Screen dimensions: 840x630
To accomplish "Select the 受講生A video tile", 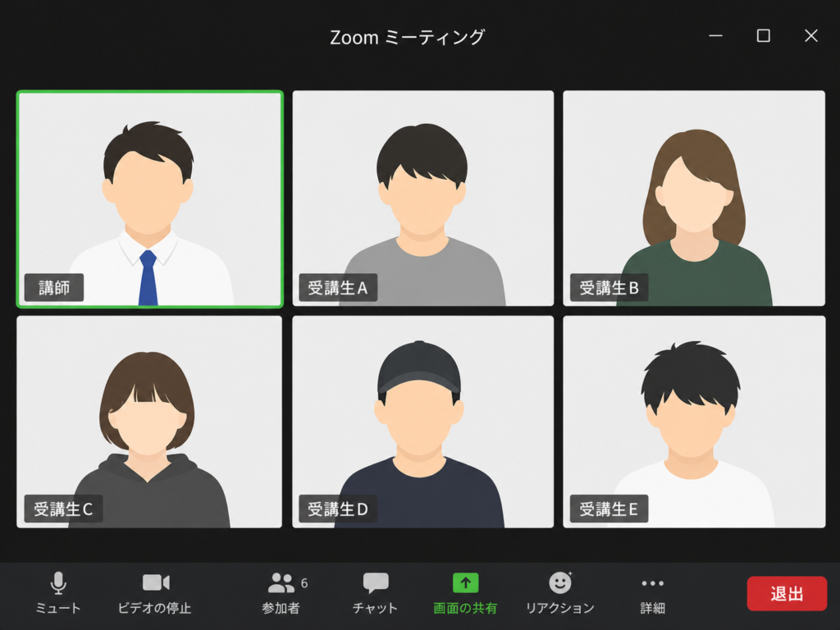I will coord(423,199).
